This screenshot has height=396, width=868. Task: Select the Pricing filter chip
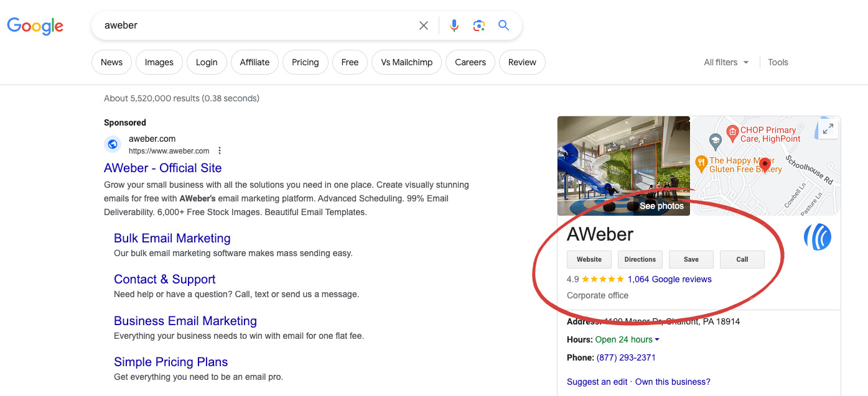[x=305, y=62]
